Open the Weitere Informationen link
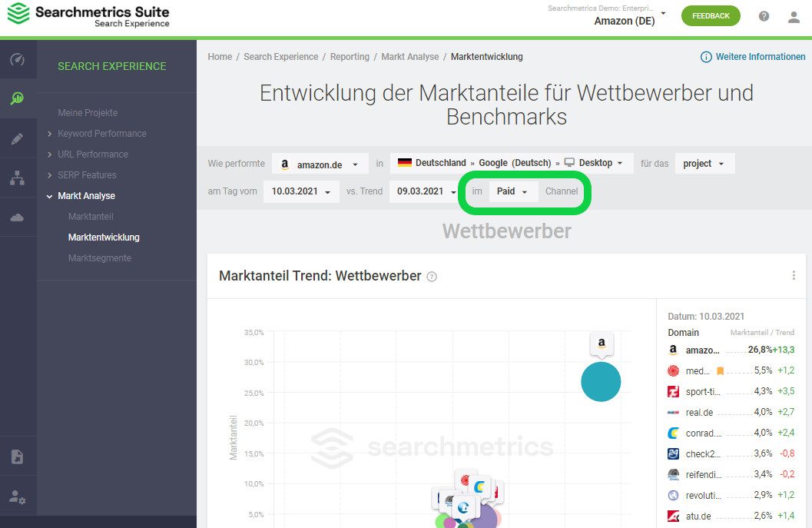The width and height of the screenshot is (812, 528). coord(761,57)
